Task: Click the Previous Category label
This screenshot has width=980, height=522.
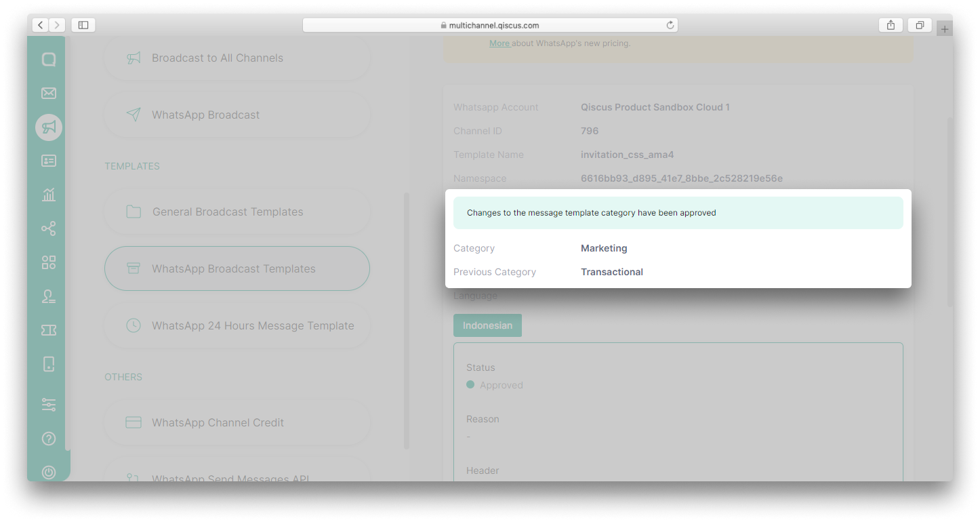Action: [x=495, y=273]
